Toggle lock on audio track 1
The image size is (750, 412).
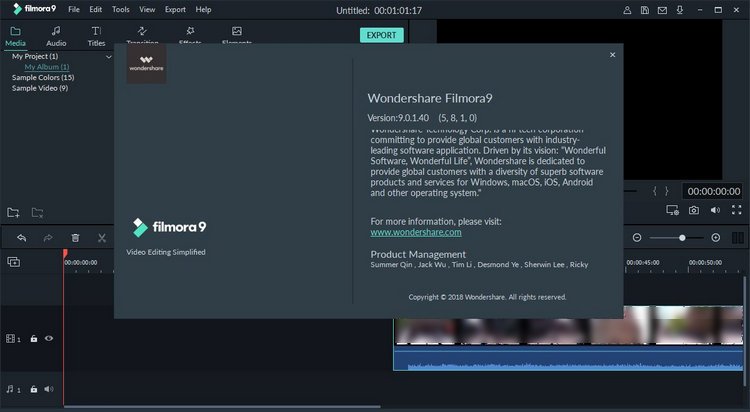click(33, 389)
